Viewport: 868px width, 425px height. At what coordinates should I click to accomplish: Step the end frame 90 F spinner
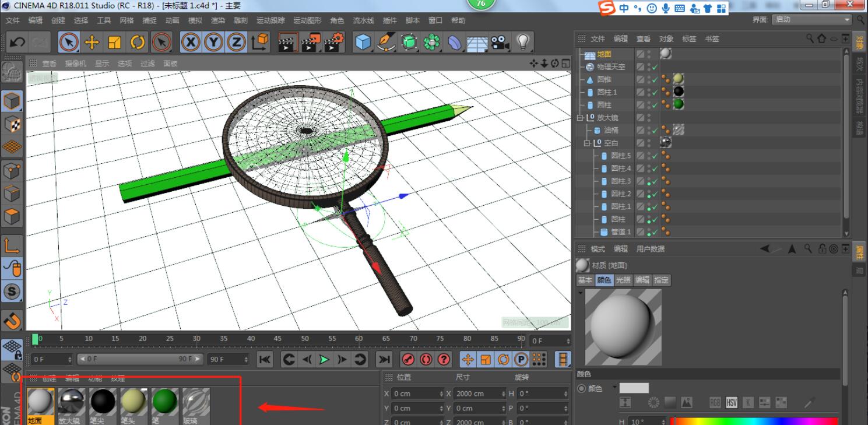coord(246,360)
